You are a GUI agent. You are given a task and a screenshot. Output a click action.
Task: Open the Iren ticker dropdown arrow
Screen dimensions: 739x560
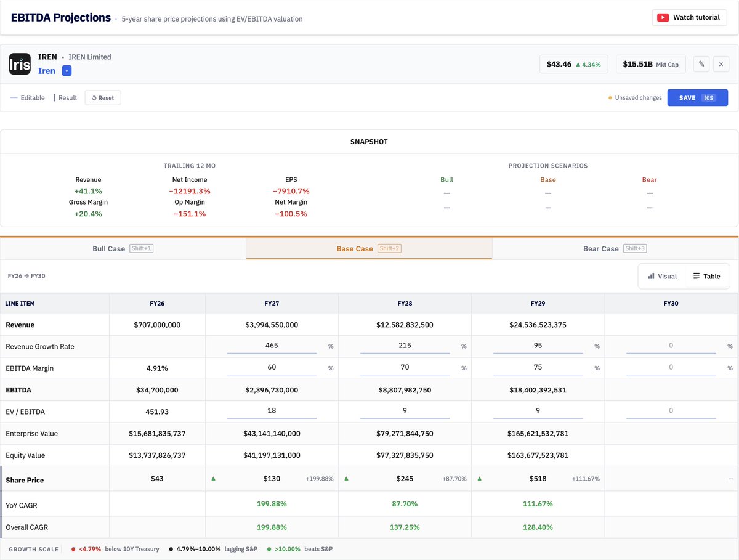point(67,71)
